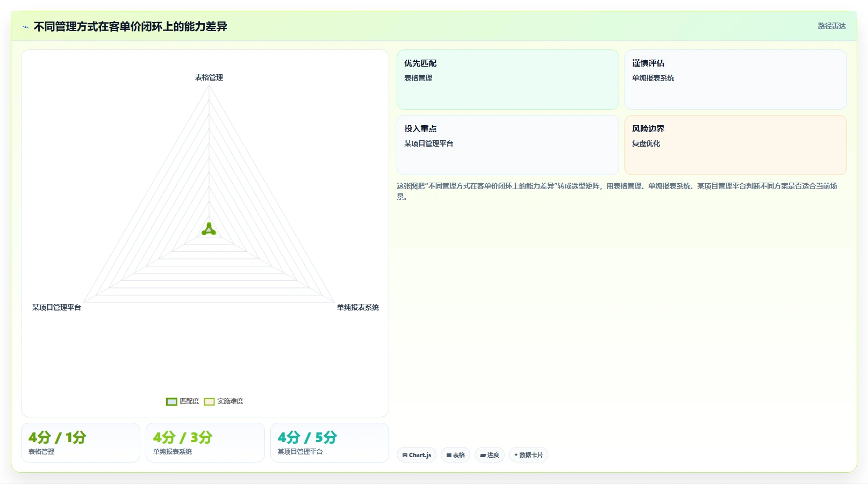Click the 路径雷达 label in the header
Image resolution: width=868 pixels, height=484 pixels.
[831, 26]
